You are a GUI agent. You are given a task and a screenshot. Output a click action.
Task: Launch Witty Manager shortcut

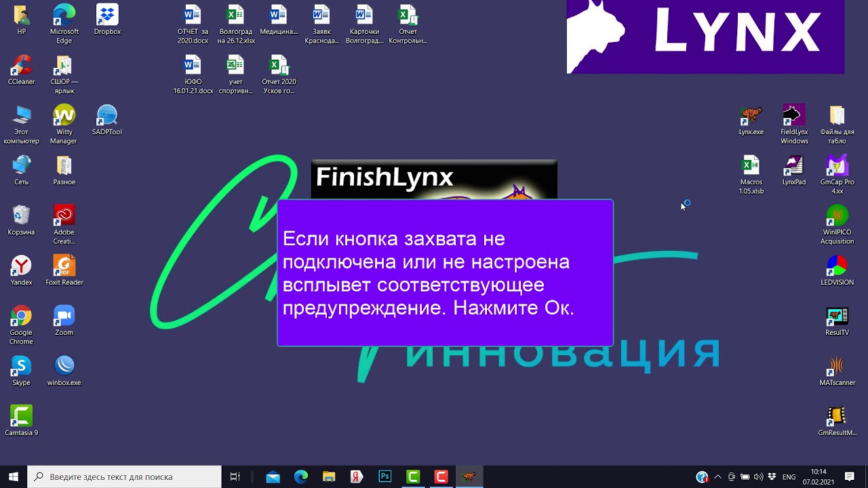[64, 124]
